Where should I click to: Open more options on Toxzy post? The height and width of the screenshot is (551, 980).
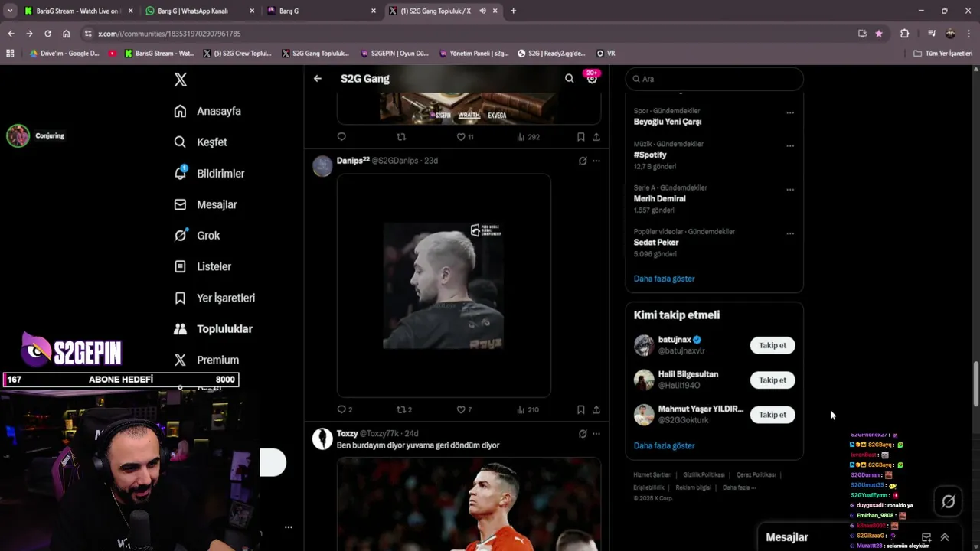(x=596, y=433)
